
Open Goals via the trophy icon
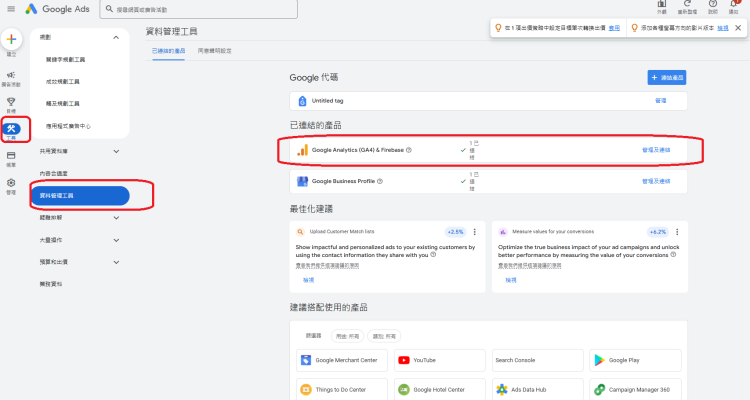(x=11, y=102)
